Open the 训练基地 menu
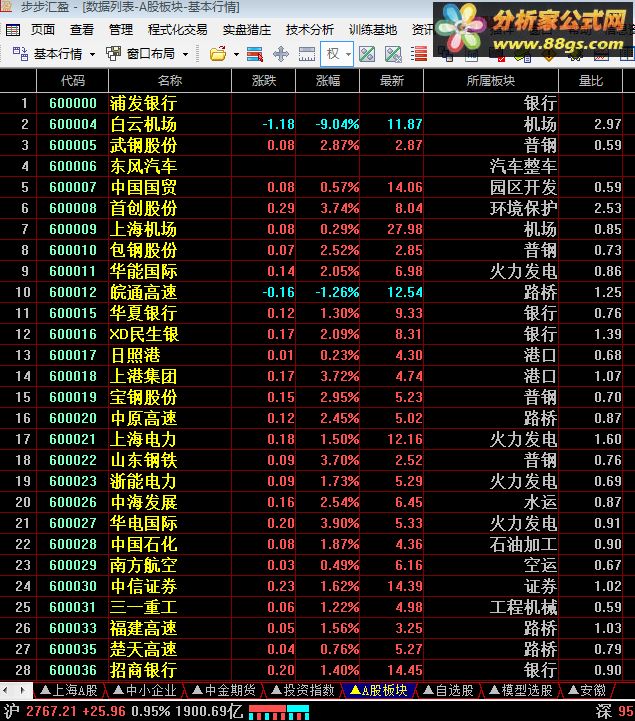635x721 pixels. coord(372,30)
